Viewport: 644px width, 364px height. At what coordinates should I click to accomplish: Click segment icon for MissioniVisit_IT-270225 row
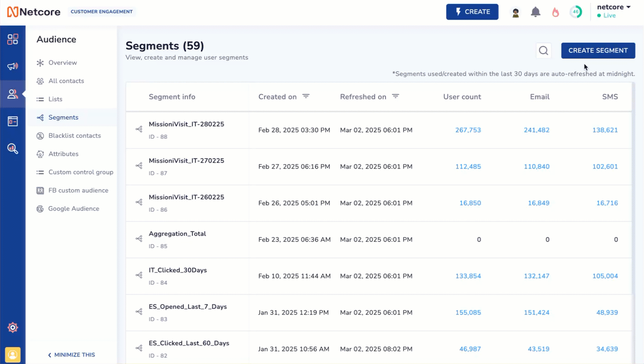tap(139, 166)
